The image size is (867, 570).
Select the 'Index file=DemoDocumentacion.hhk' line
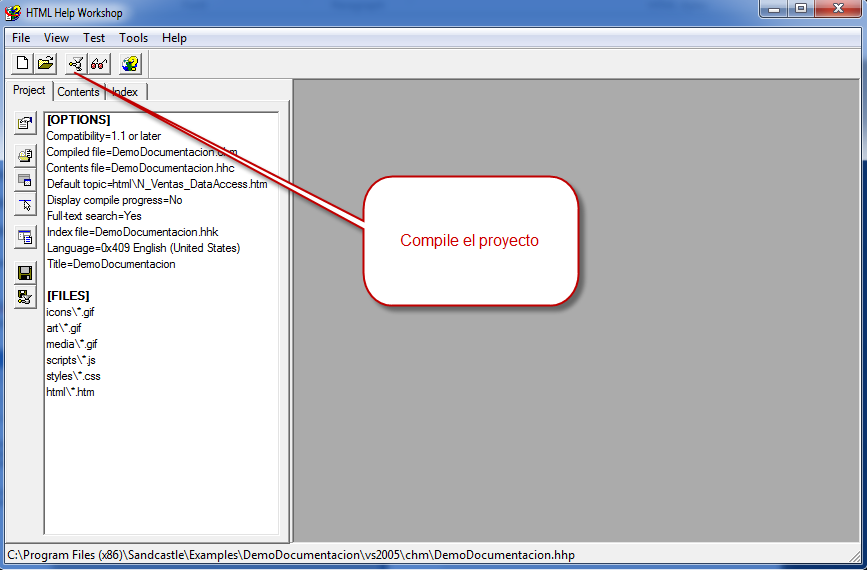point(133,232)
